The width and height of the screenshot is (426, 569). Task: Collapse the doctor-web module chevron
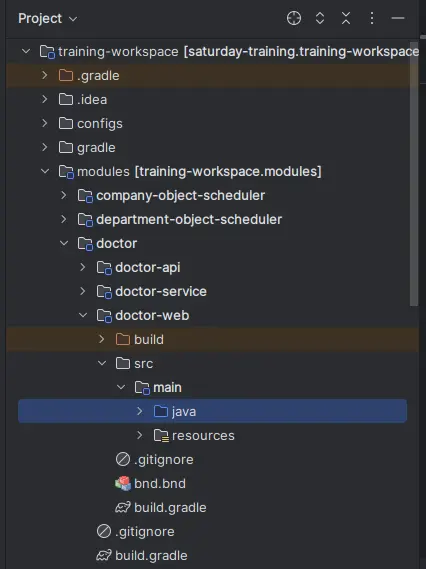click(x=83, y=315)
